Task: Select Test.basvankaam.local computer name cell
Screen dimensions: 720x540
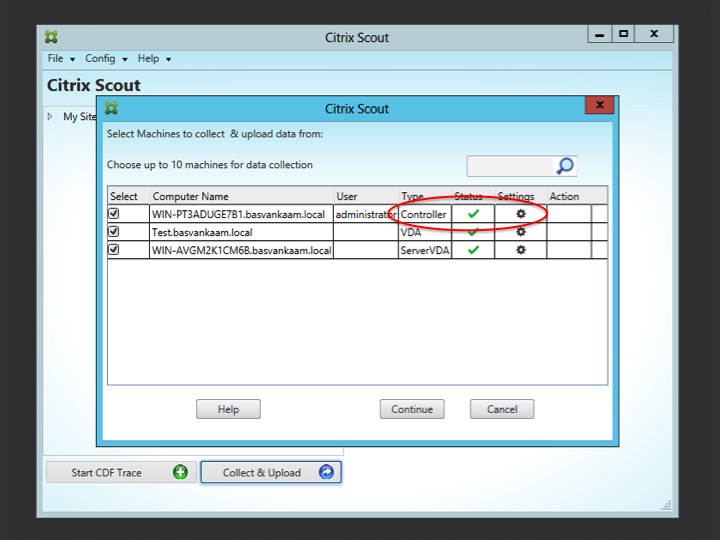Action: point(242,232)
